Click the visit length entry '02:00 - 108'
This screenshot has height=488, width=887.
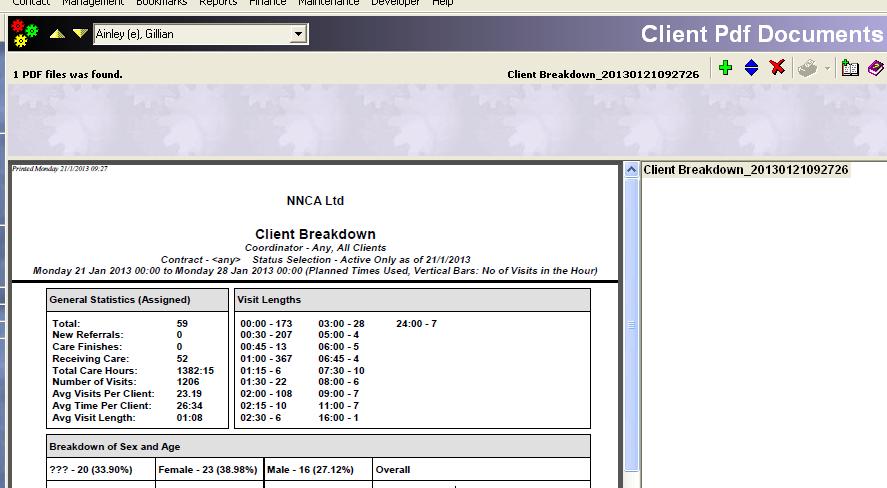[x=266, y=394]
